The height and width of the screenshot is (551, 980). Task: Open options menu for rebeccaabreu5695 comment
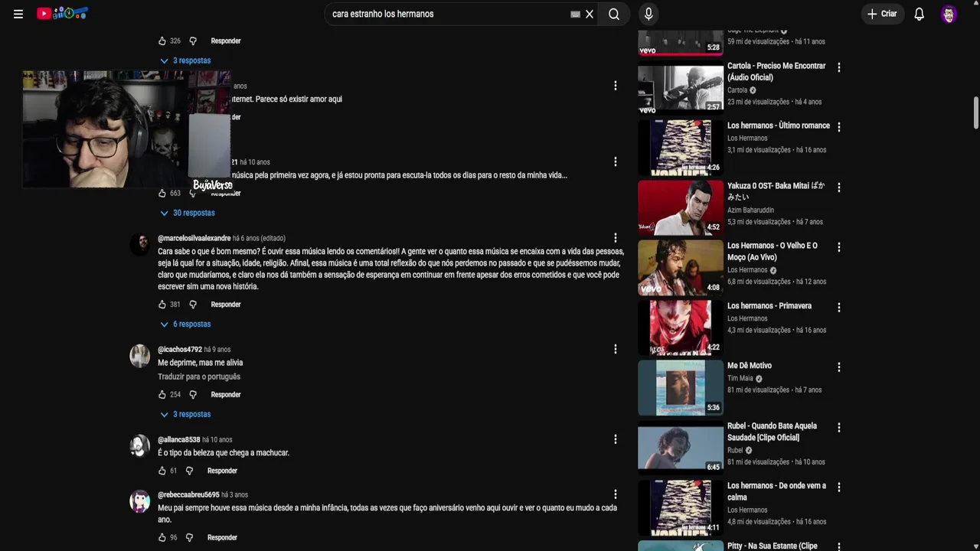615,494
